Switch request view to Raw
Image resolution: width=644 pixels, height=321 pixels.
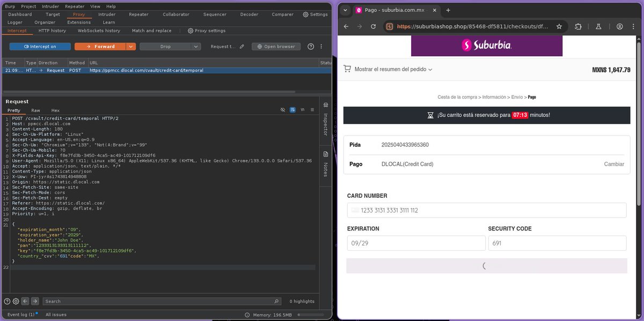[35, 110]
